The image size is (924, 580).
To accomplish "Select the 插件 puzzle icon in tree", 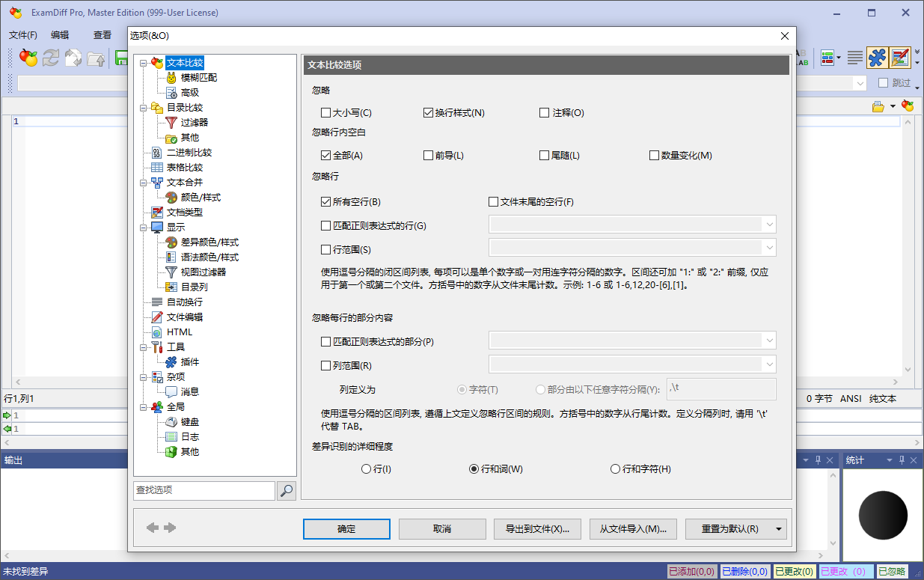I will click(171, 362).
